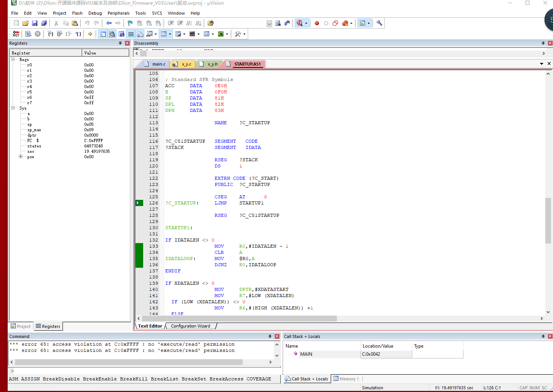Open the Watch windows dropdown arrow

[x=156, y=34]
